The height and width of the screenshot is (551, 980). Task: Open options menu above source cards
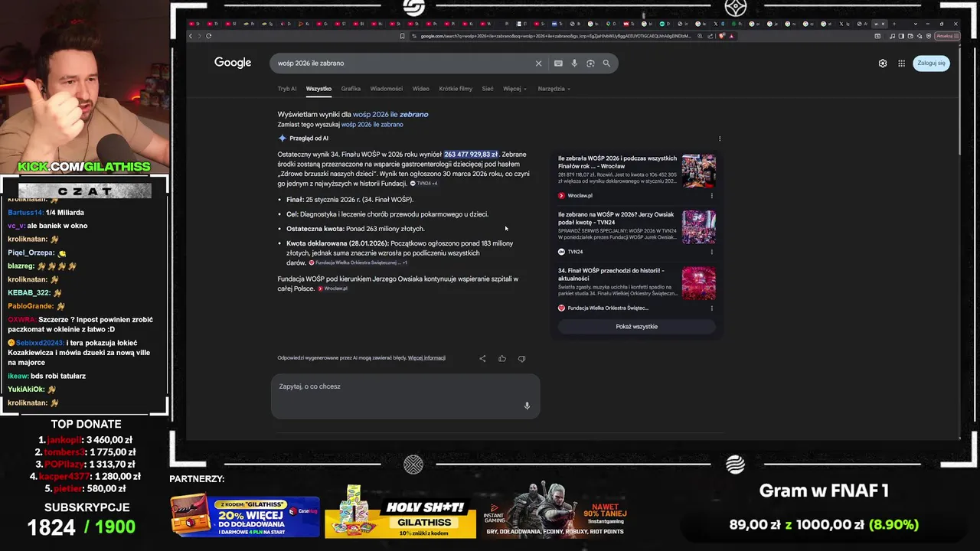coord(720,139)
